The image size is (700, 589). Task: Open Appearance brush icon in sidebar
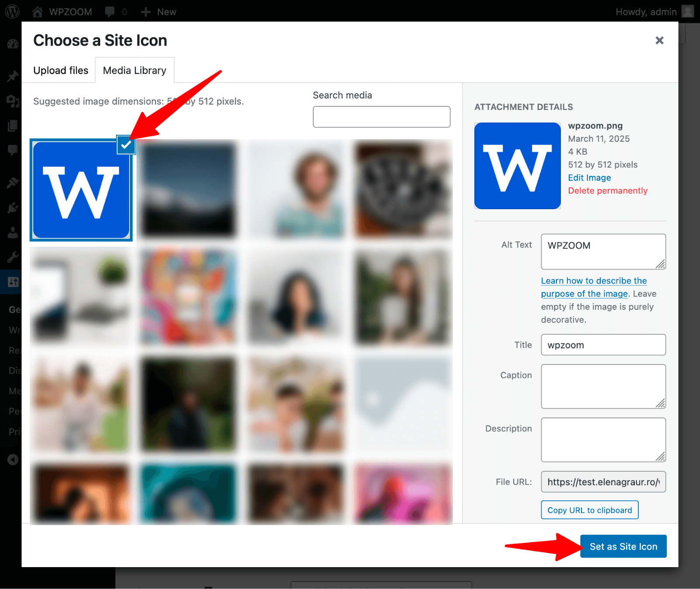pyautogui.click(x=13, y=182)
